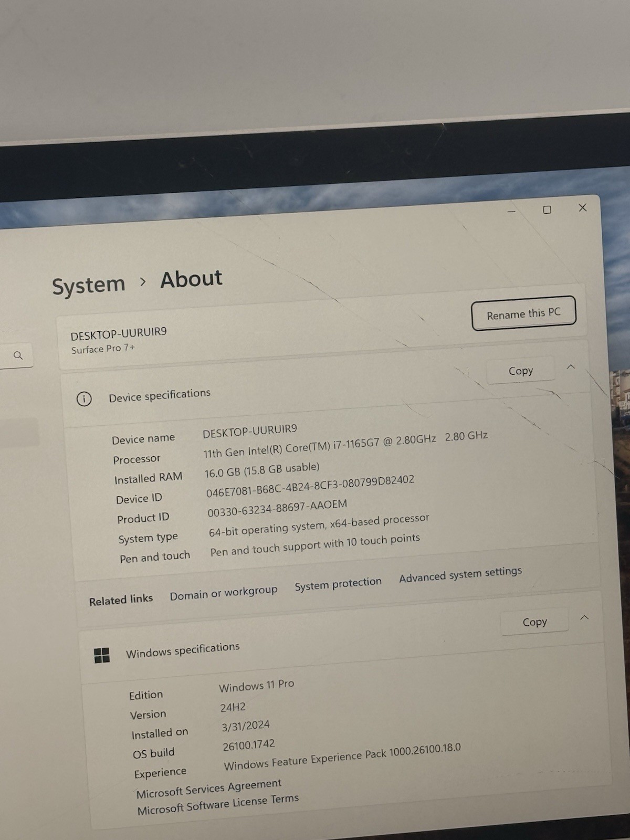
Task: Copy the Device specifications
Action: coord(521,371)
